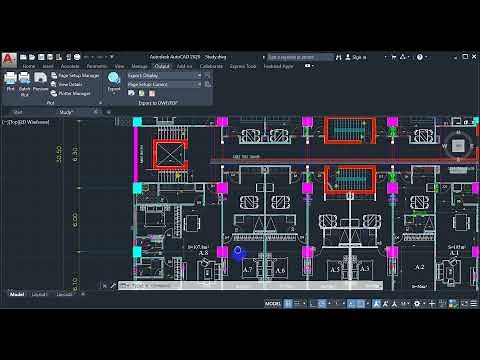Image resolution: width=480 pixels, height=360 pixels.
Task: Select the Layout1 tab
Action: [39, 294]
